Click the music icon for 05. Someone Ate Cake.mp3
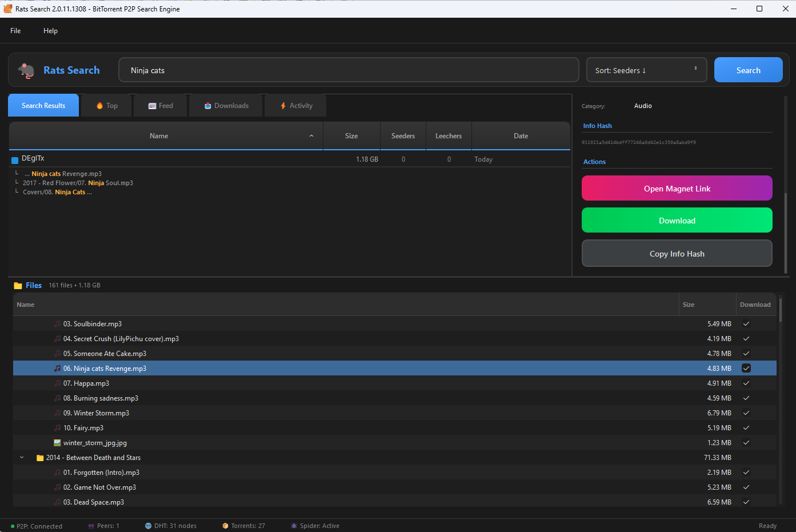Viewport: 796px width, 532px height. click(x=57, y=354)
